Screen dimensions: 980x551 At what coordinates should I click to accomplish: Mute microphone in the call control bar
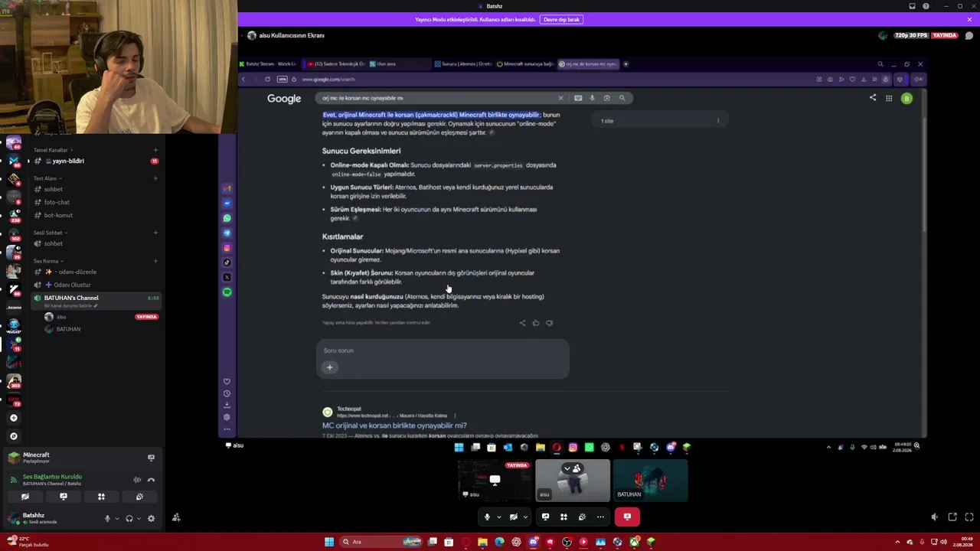point(487,517)
